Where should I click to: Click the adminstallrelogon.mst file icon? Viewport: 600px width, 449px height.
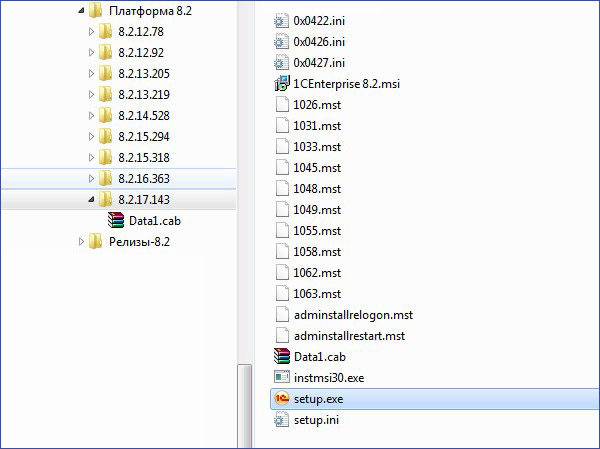pyautogui.click(x=282, y=315)
